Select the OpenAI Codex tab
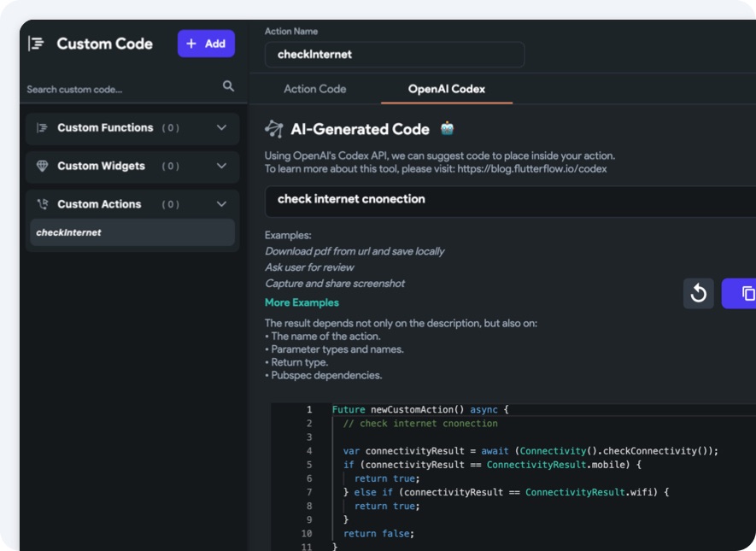 (446, 89)
